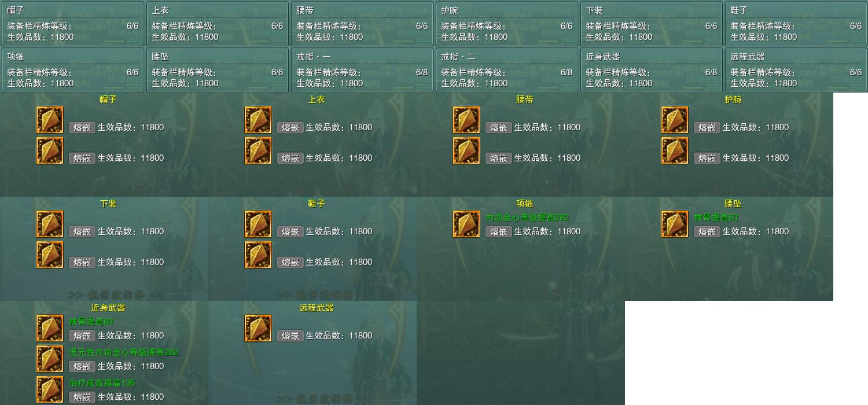Click 熔嵌 button for second 腰带 gem

coord(499,159)
